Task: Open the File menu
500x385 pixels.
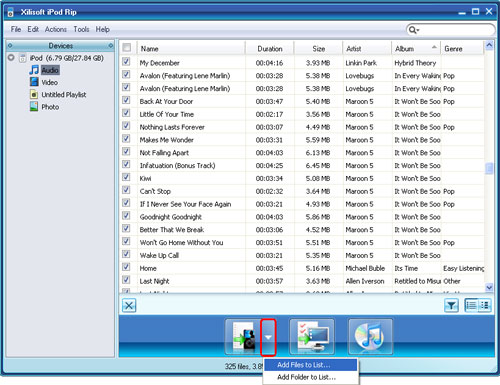Action: pos(16,29)
